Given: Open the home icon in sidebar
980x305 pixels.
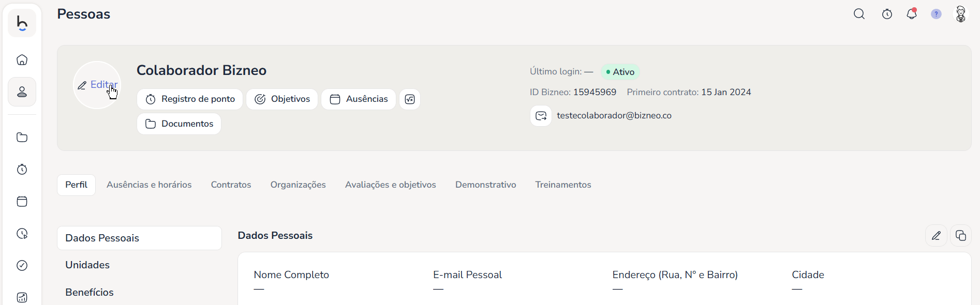Looking at the screenshot, I should [22, 60].
